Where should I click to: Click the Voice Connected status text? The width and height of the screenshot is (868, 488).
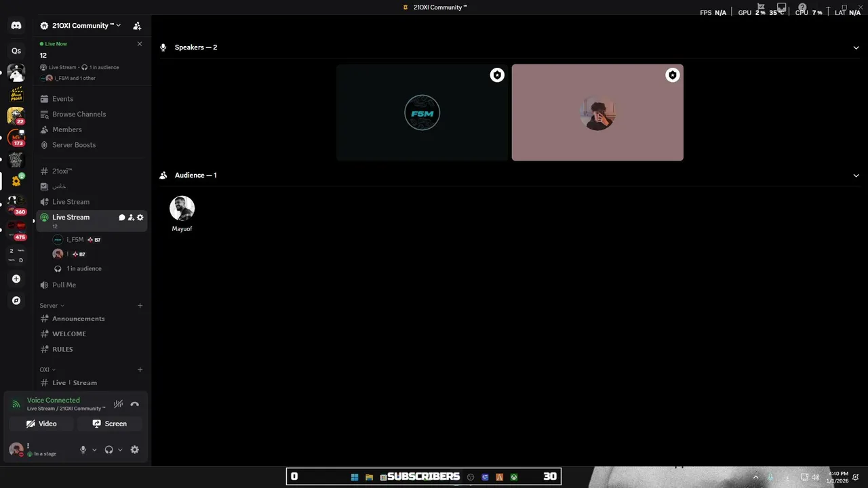point(54,401)
